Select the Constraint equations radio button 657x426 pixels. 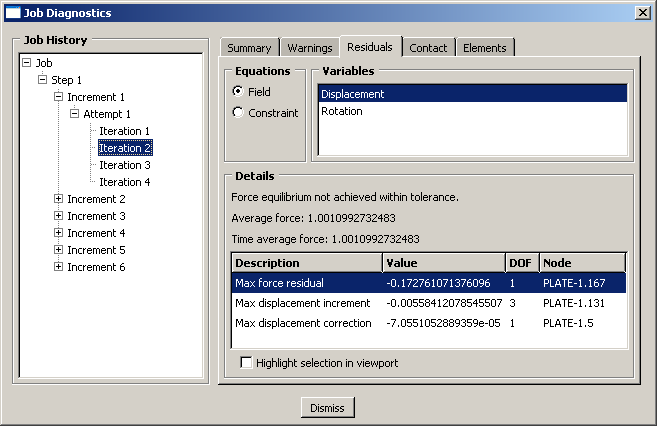click(x=238, y=113)
